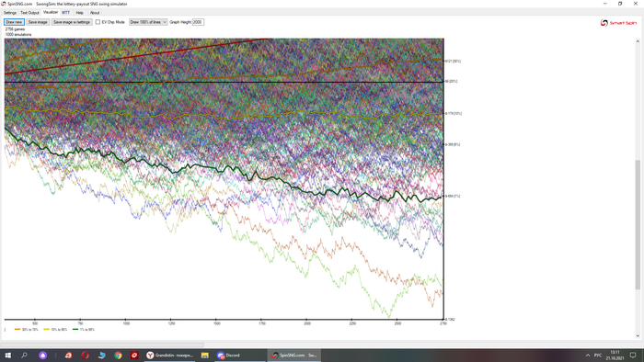Click the vertical scrollbar up arrow
Screen dimensions: 644x362
click(638, 41)
